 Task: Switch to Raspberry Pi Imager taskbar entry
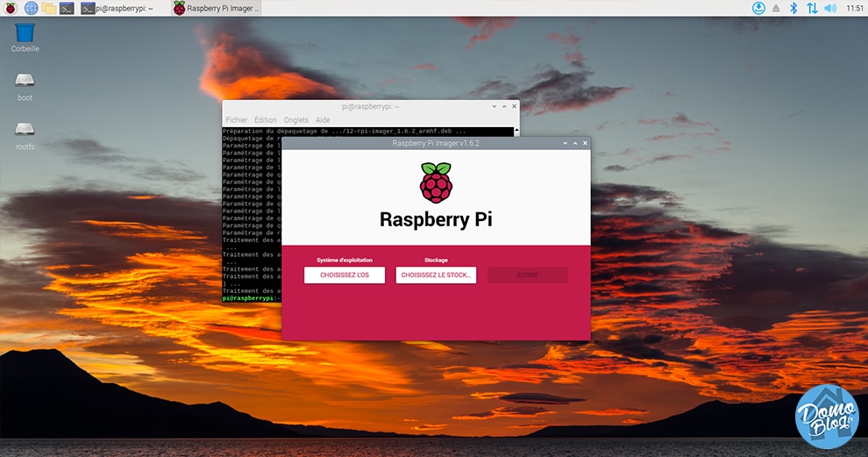216,8
